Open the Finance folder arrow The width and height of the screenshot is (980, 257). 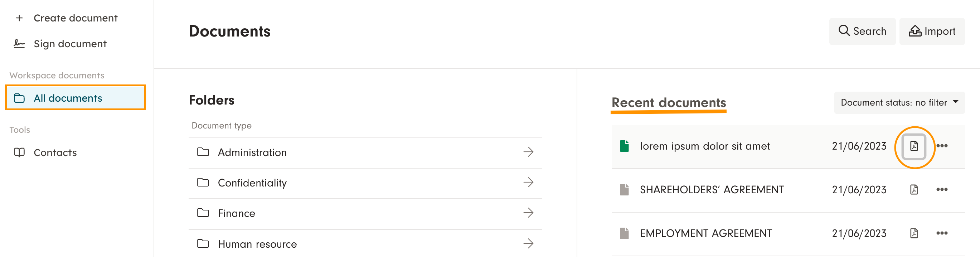pyautogui.click(x=528, y=213)
